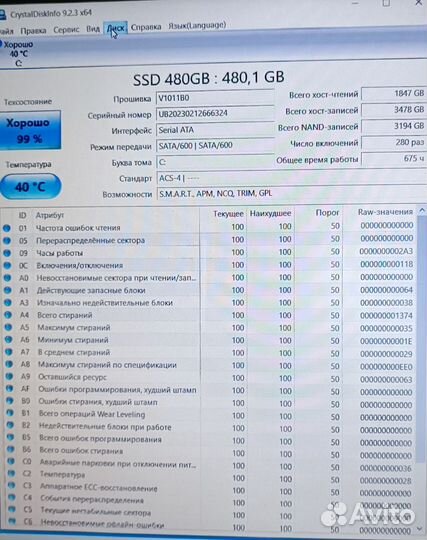
Task: Click the Порог column header
Action: point(327,213)
